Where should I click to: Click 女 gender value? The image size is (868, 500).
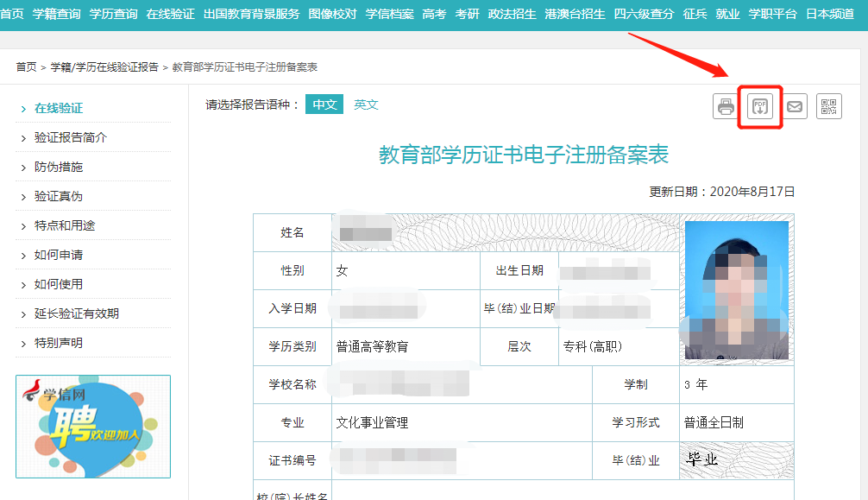(x=342, y=271)
